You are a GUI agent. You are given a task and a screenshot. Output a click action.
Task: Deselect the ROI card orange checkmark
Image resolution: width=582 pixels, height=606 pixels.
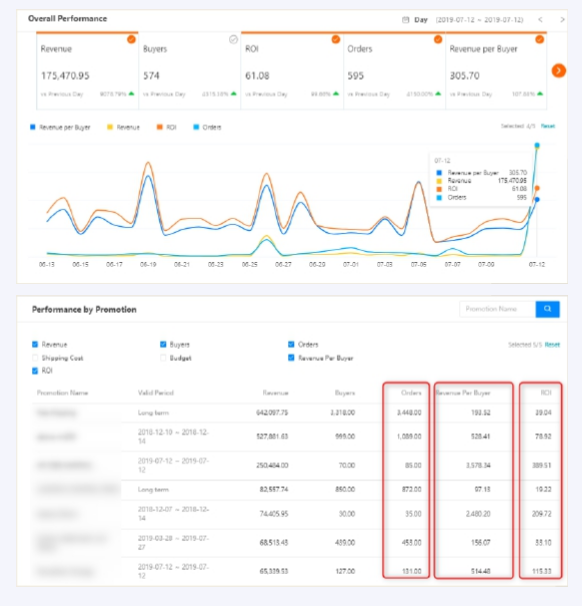(x=336, y=39)
